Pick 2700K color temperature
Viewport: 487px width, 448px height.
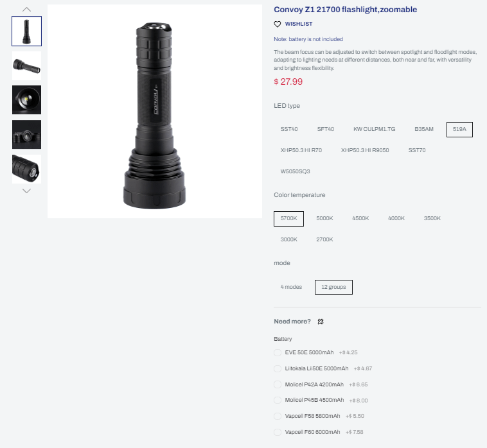pos(324,239)
